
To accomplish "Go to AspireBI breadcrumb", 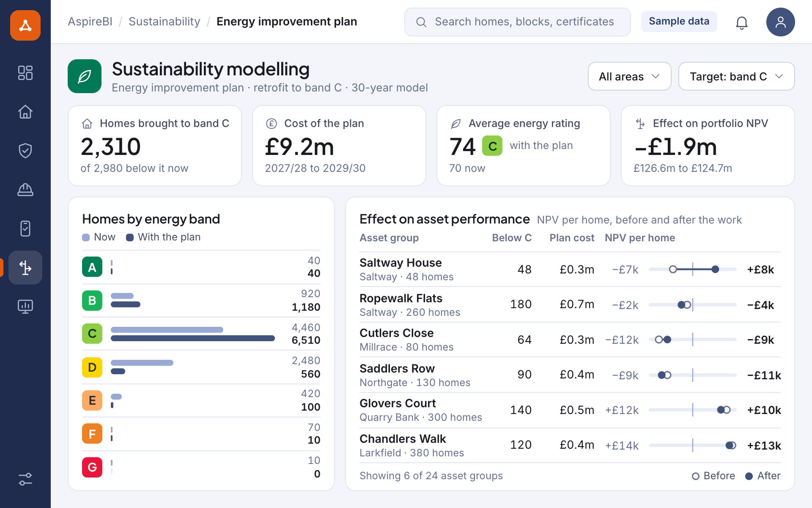I will [x=90, y=22].
